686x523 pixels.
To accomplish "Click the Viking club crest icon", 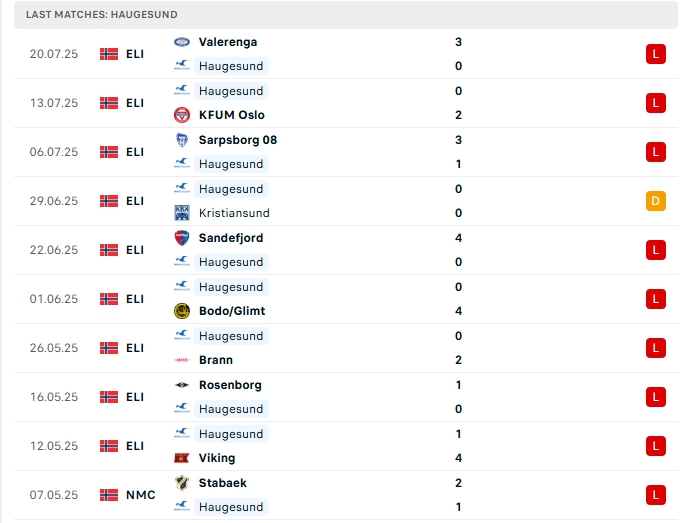I will tap(181, 458).
